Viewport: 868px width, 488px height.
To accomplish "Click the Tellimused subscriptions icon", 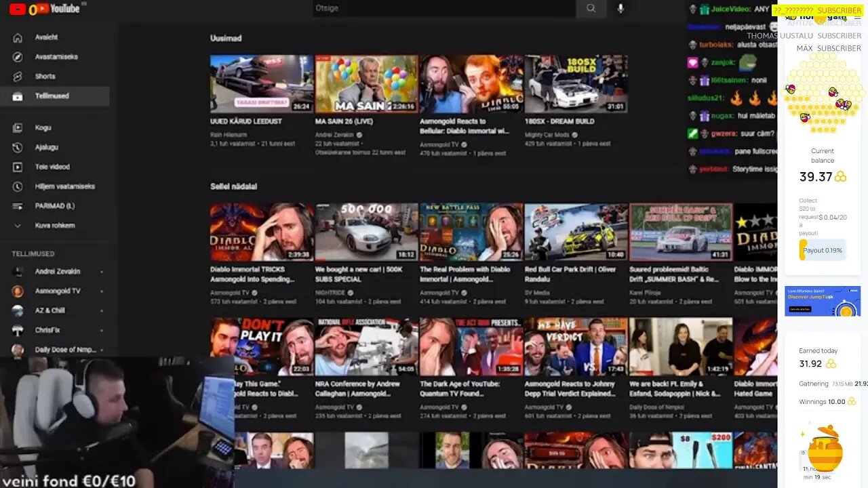I will click(x=18, y=96).
